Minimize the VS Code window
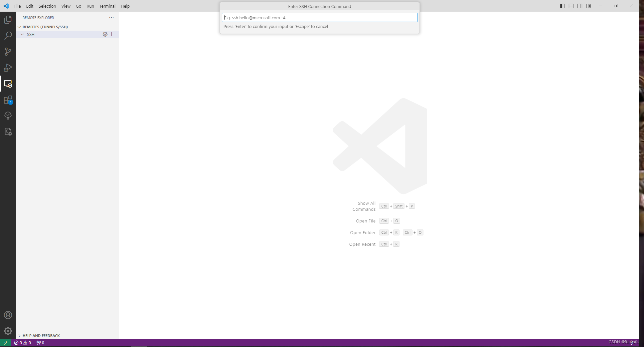The height and width of the screenshot is (347, 644). (x=600, y=6)
